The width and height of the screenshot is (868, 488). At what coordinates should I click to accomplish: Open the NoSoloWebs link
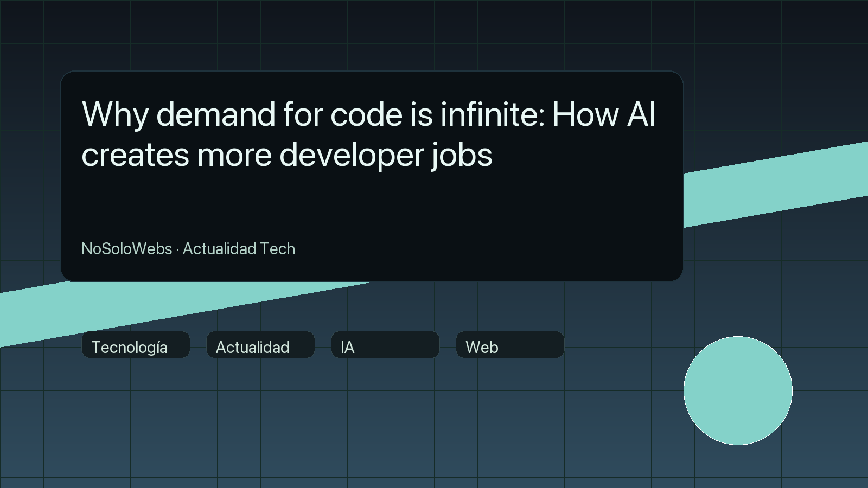pos(126,249)
